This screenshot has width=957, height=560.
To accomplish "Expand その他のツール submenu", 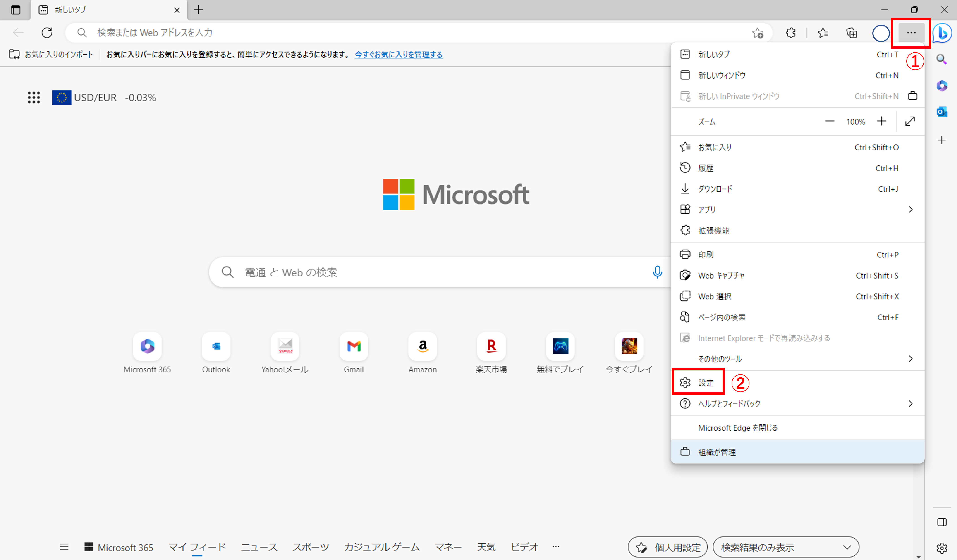I will [x=797, y=359].
